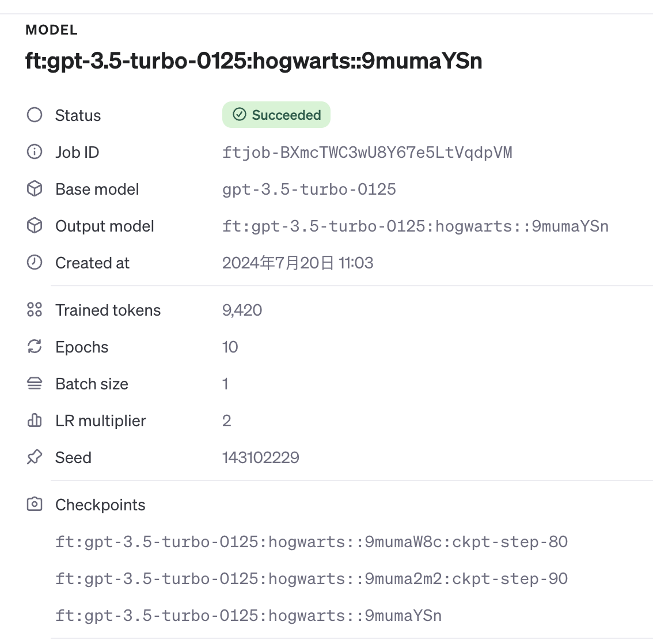Image resolution: width=653 pixels, height=644 pixels.
Task: Click the Base model gpt-3.5-turbo-0125 value
Action: pos(309,190)
